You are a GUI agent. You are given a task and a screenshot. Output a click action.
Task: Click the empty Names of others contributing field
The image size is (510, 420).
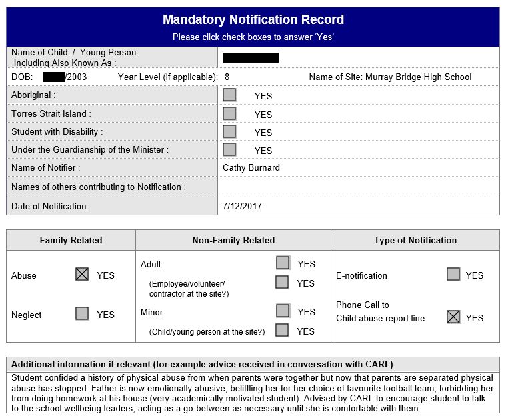pos(358,187)
